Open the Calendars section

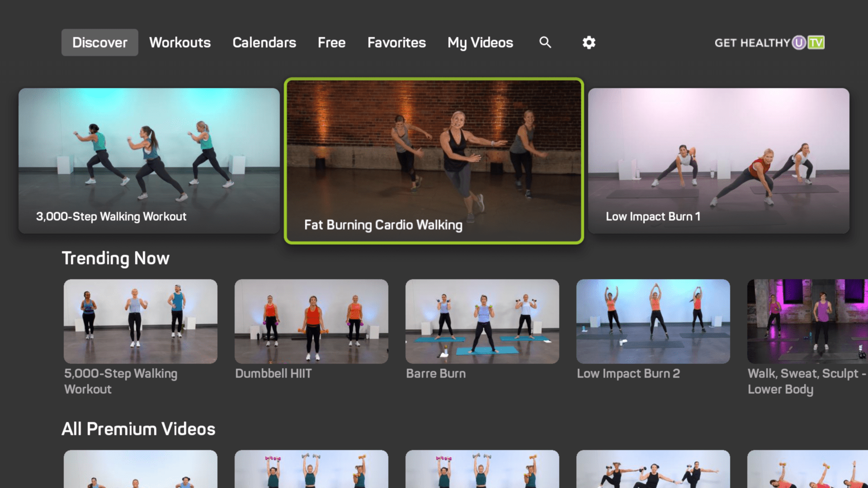264,42
